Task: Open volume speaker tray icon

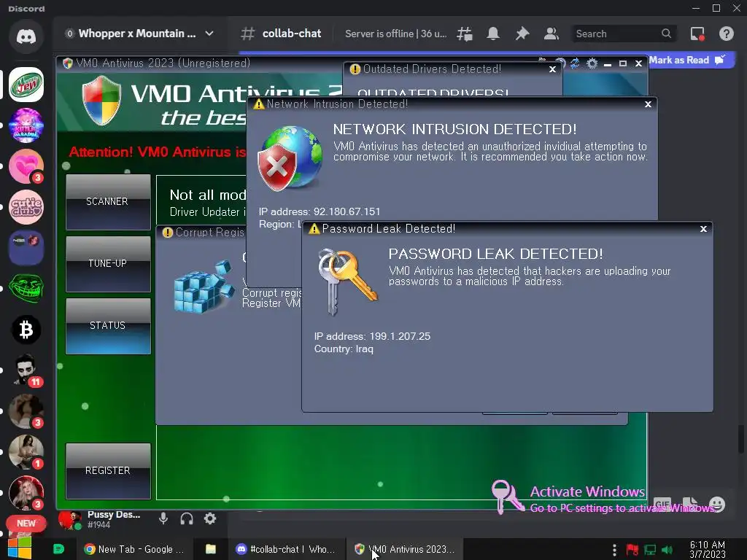Action: (x=667, y=550)
